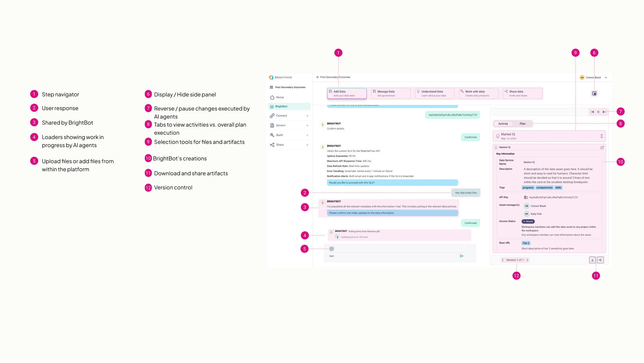The height and width of the screenshot is (363, 644).
Task: Go to the Share data step
Action: tap(522, 93)
